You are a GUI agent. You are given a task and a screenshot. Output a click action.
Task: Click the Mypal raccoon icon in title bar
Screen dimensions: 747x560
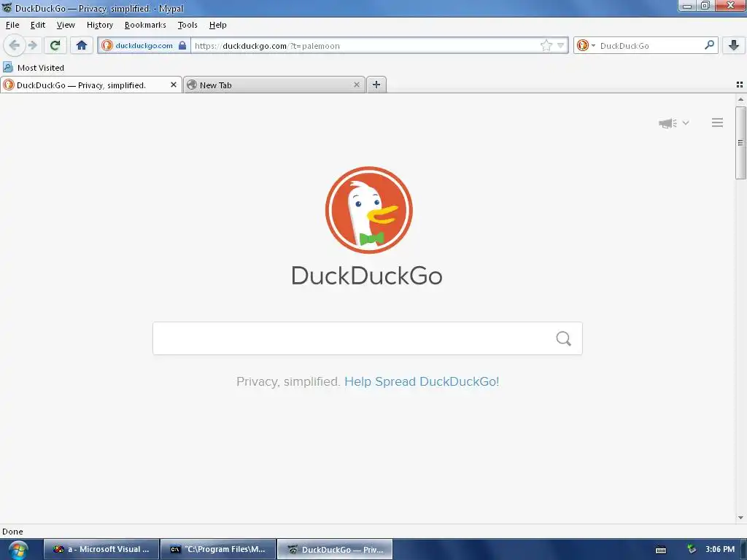click(7, 8)
